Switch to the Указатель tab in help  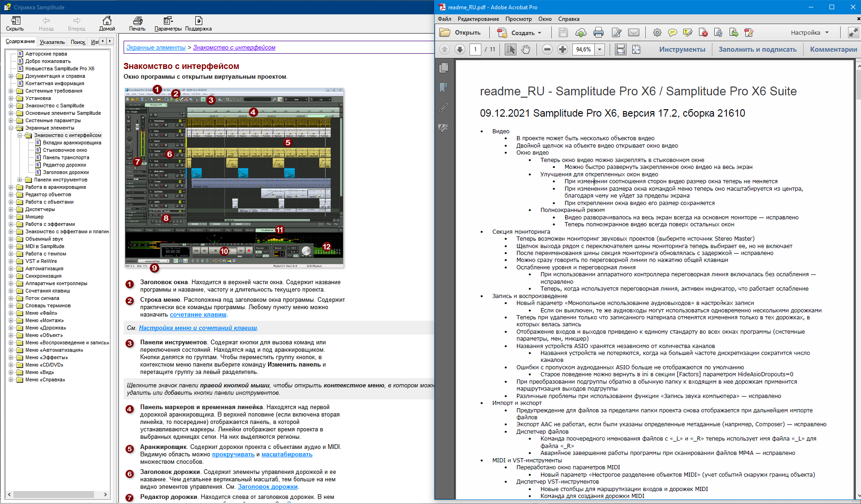pyautogui.click(x=52, y=42)
